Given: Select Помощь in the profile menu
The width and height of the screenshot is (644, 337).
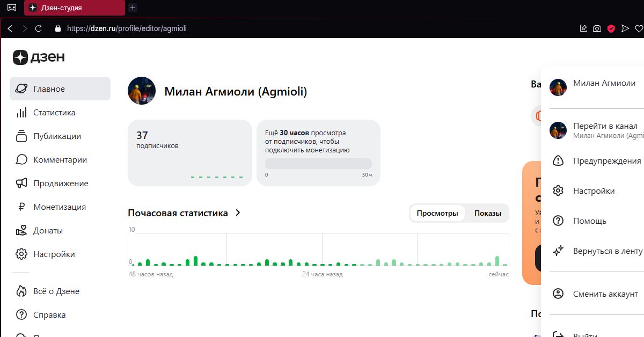Looking at the screenshot, I should [x=589, y=221].
